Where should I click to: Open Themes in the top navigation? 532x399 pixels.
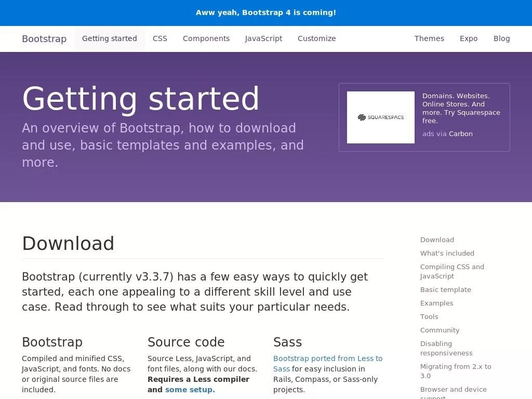[x=429, y=38]
